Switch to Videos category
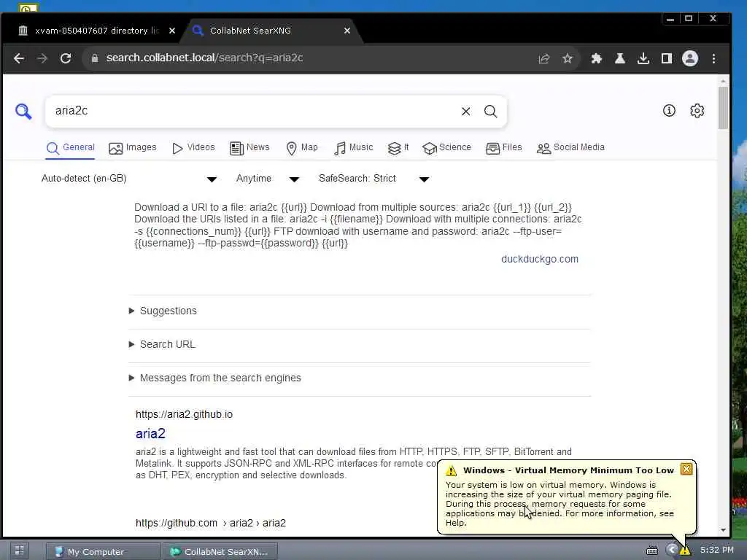Image resolution: width=747 pixels, height=560 pixels. coord(193,147)
